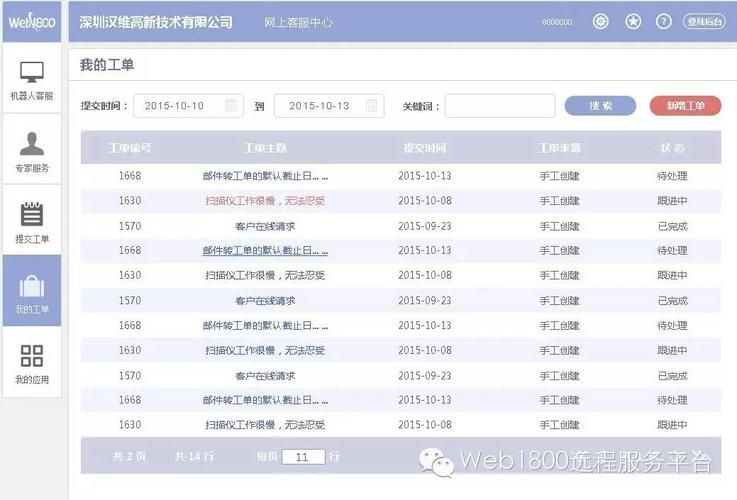Click the start date field 2015-10-10
The image size is (737, 500).
[188, 106]
